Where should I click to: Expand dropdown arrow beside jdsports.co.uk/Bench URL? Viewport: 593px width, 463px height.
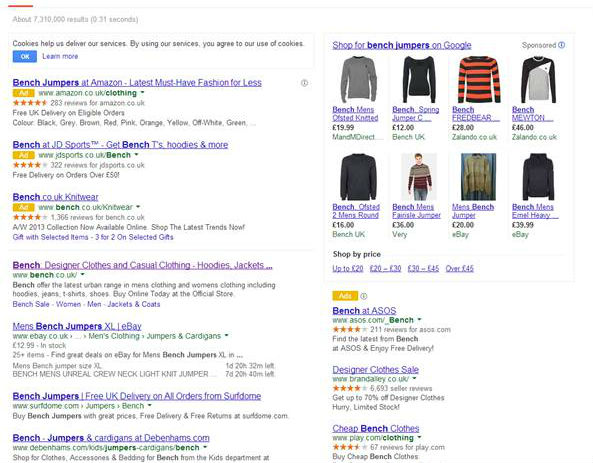click(137, 154)
